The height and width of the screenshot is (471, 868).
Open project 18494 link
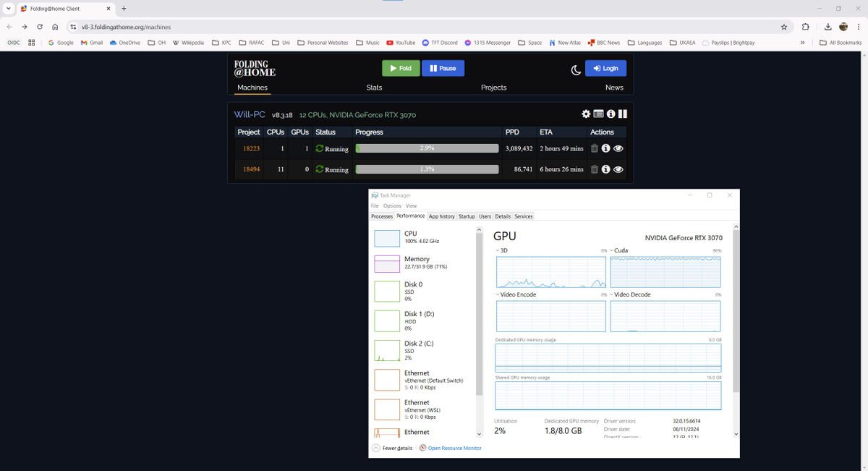[x=251, y=169]
